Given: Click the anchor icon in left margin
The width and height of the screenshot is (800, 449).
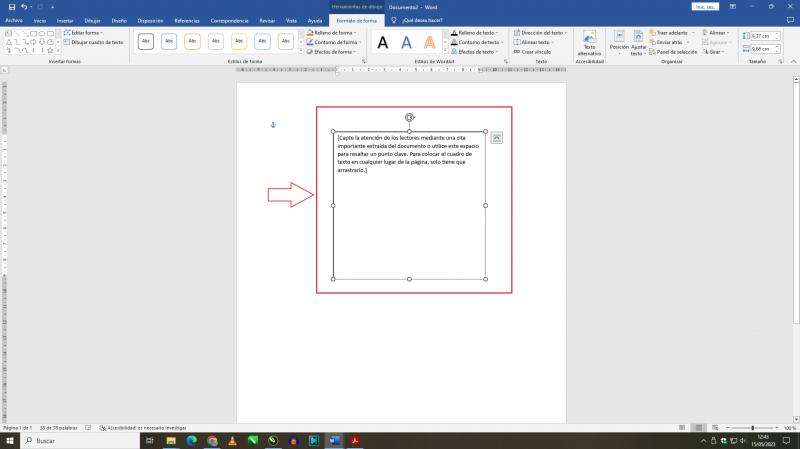Looking at the screenshot, I should (273, 125).
